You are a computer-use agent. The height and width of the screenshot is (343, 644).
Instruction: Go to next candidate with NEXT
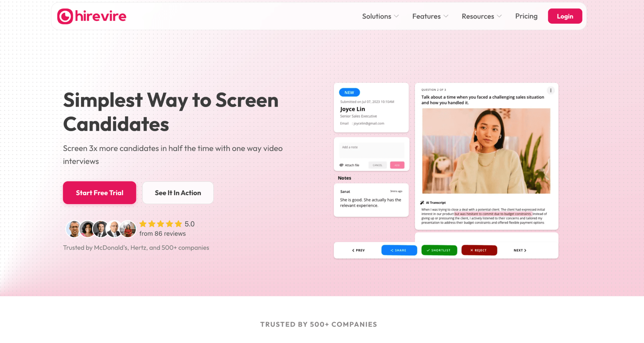click(520, 250)
